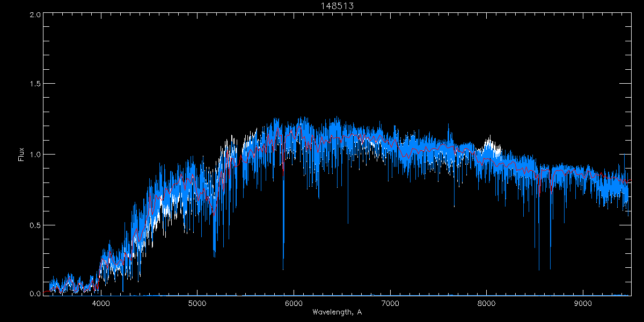This screenshot has height=322, width=644.
Task: Select the 8000 wavelength tick label
Action: (486, 303)
